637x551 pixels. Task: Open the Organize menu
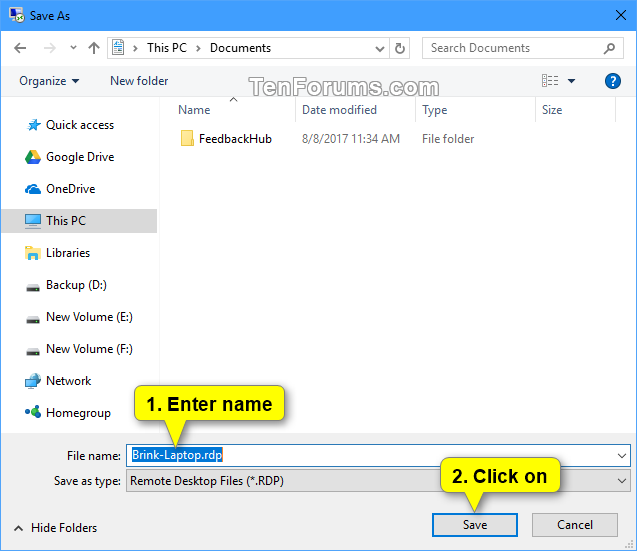[x=49, y=81]
